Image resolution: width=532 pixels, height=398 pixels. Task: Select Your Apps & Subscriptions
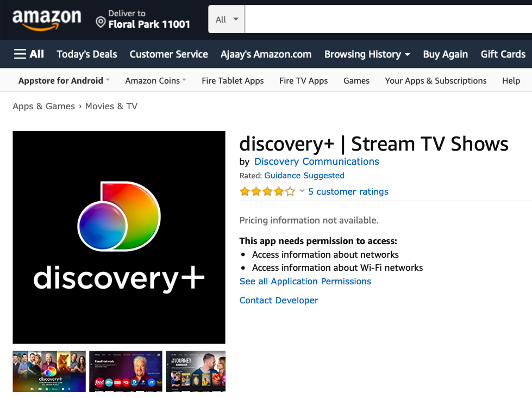[x=435, y=80]
